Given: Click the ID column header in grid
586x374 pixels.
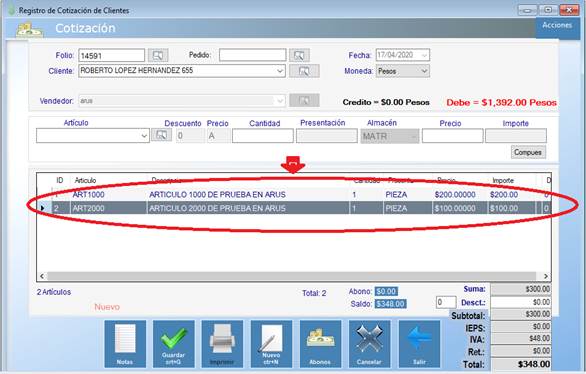Looking at the screenshot, I should click(60, 180).
